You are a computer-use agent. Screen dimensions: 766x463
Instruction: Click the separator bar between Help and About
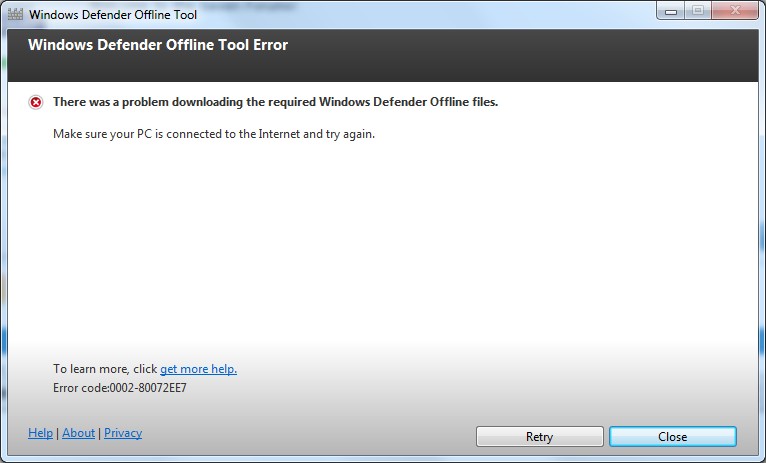(58, 433)
